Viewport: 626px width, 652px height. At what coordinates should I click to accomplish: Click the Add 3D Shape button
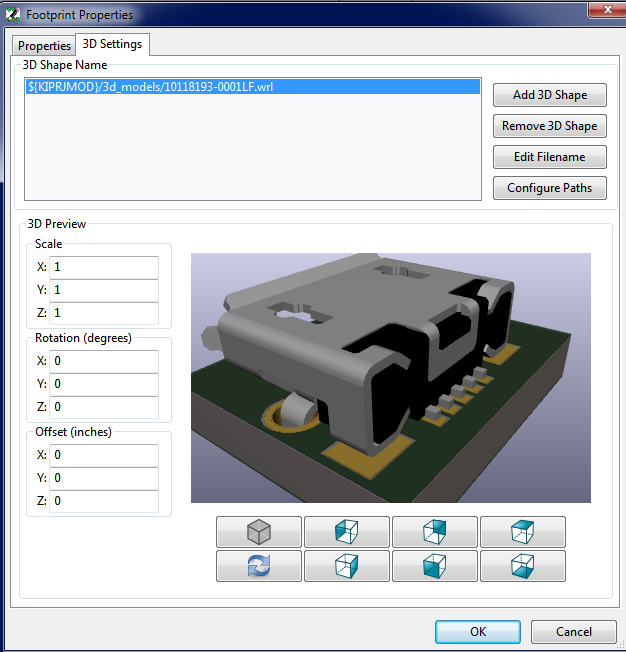point(549,95)
